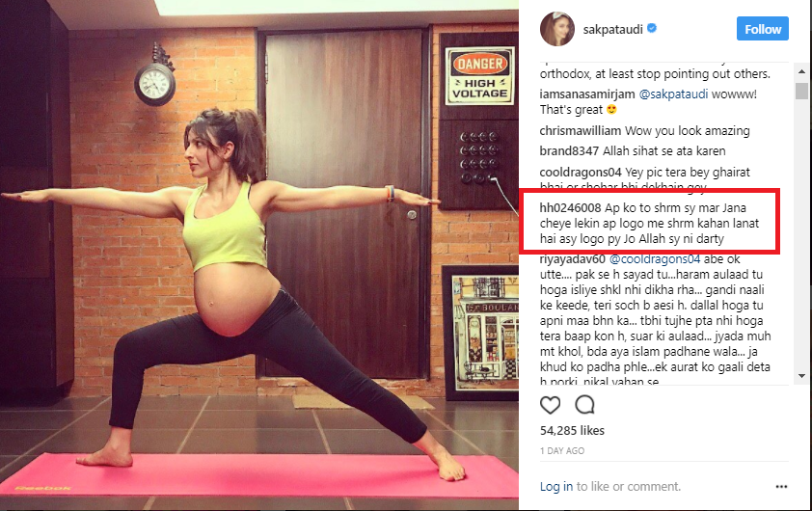Click the 1 DAY AGO timestamp

(x=562, y=451)
